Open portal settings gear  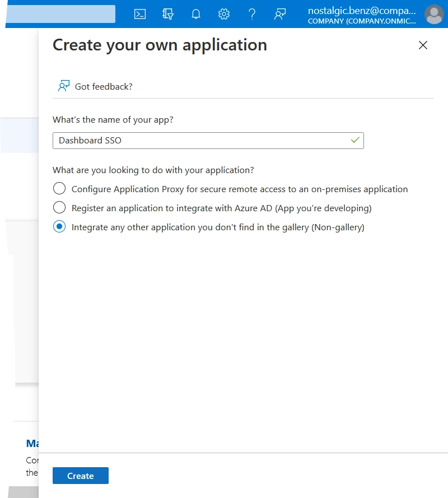224,14
